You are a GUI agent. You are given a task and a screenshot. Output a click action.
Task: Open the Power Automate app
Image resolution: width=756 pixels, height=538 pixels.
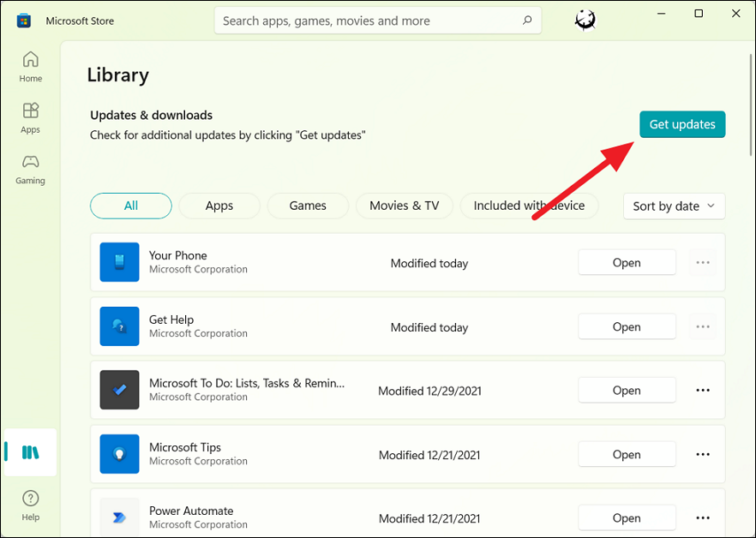pyautogui.click(x=627, y=517)
